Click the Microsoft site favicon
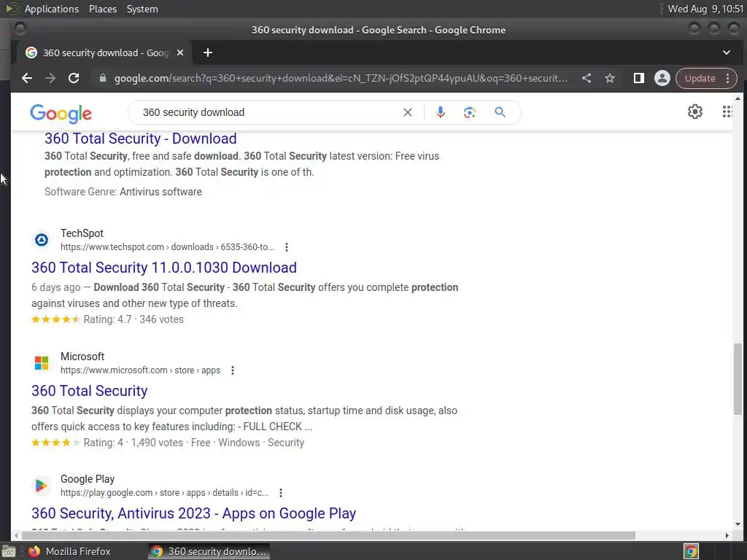747x560 pixels. [42, 363]
